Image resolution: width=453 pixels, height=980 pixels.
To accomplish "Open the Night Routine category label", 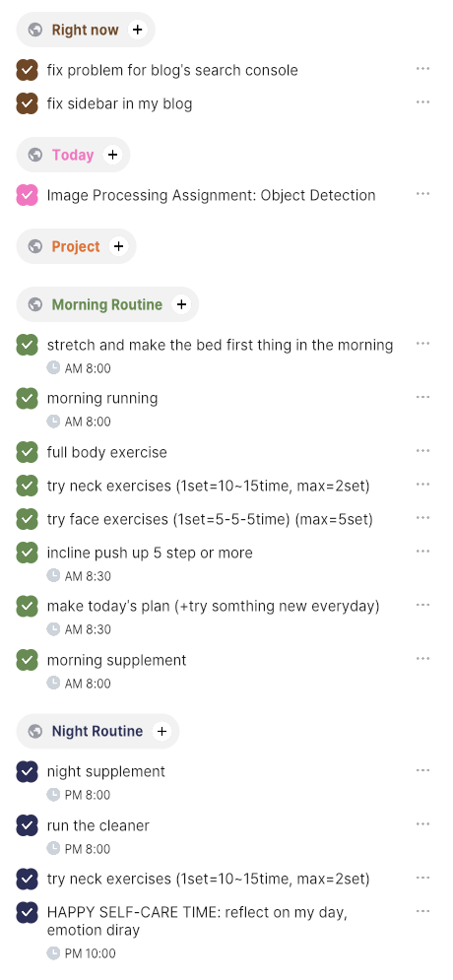I will point(97,731).
